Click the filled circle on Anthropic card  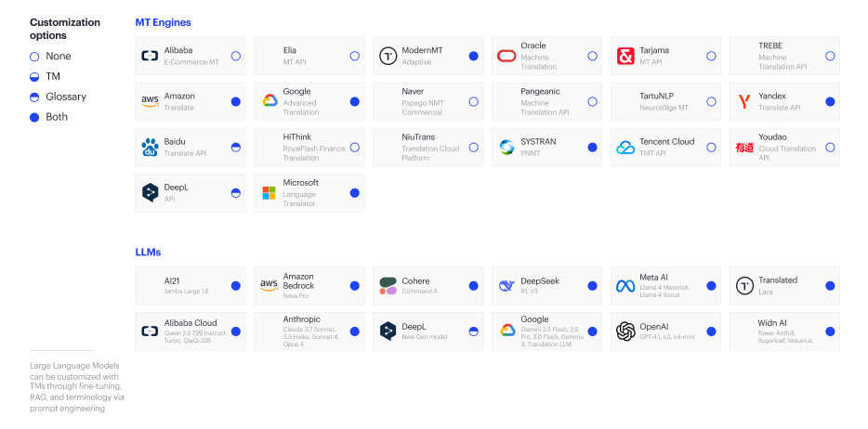click(x=355, y=331)
